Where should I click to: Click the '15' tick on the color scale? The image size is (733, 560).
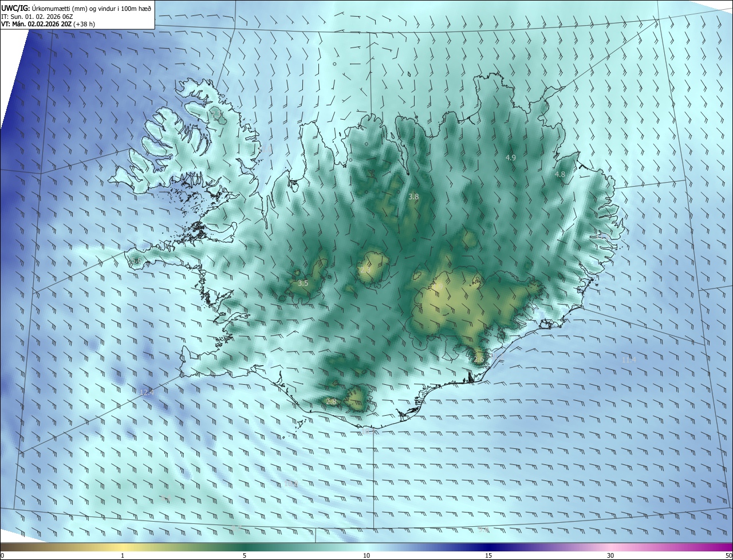tap(488, 556)
